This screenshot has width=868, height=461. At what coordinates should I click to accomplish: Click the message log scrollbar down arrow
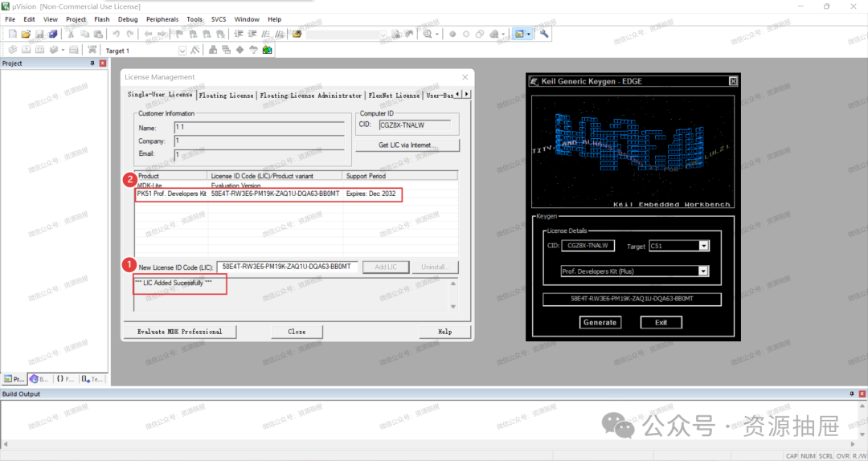tap(453, 307)
